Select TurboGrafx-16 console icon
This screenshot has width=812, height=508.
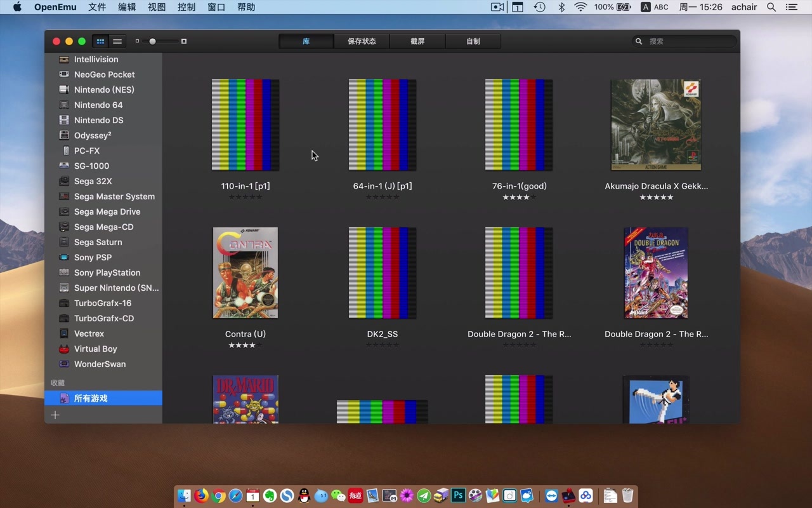click(x=64, y=303)
